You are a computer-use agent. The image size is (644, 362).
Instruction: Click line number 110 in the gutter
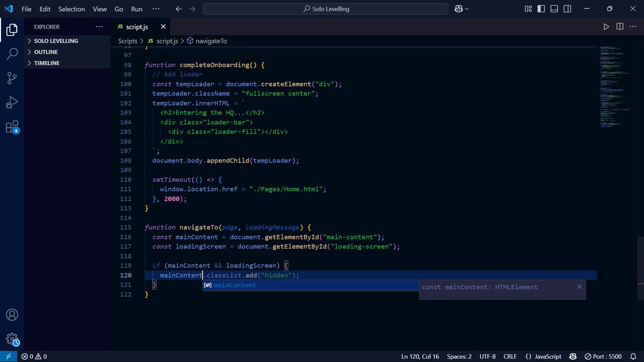(x=125, y=180)
